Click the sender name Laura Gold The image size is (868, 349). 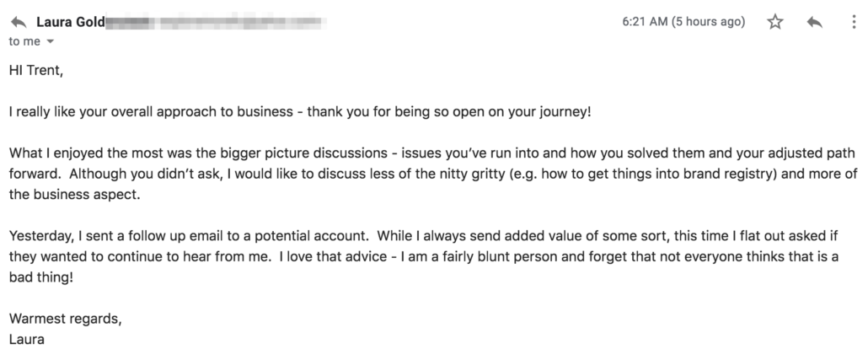pos(71,22)
